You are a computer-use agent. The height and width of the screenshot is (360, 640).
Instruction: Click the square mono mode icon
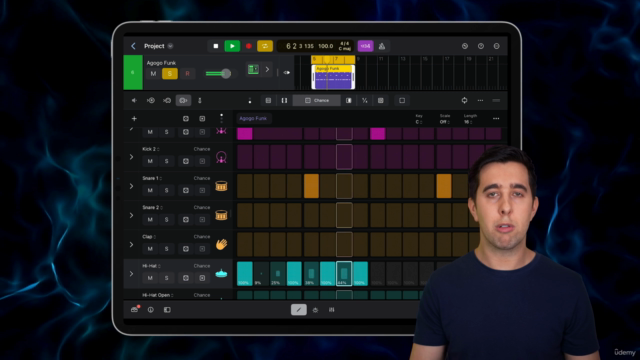pyautogui.click(x=402, y=100)
